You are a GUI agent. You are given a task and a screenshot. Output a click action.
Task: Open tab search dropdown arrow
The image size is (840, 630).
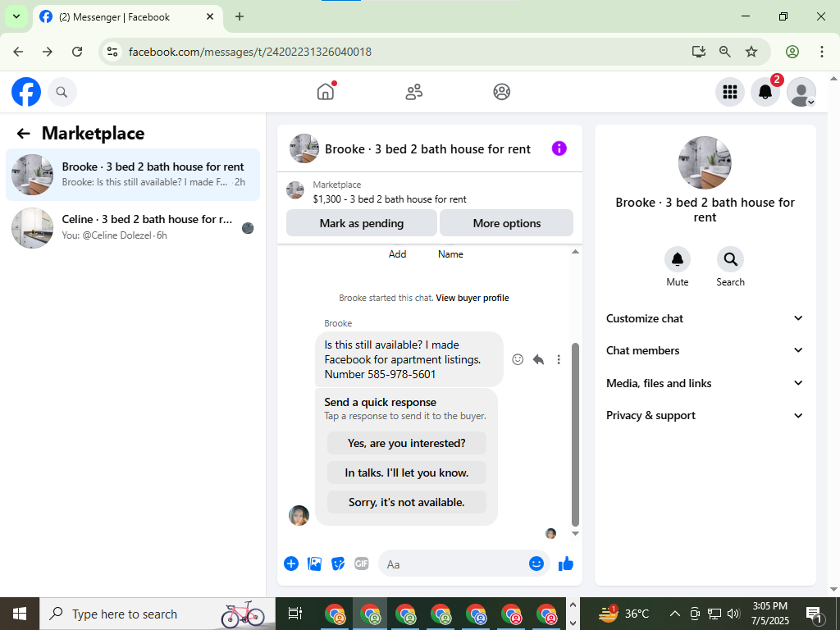16,16
